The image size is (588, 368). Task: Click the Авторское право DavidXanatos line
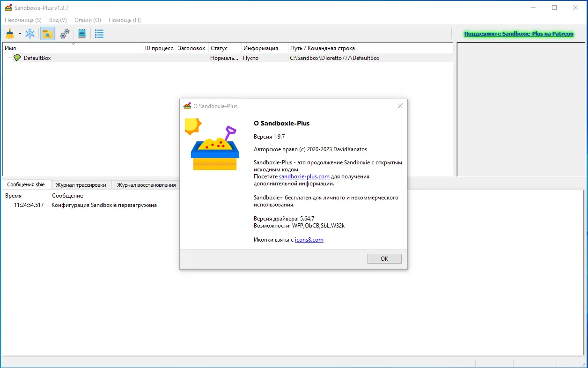(310, 149)
